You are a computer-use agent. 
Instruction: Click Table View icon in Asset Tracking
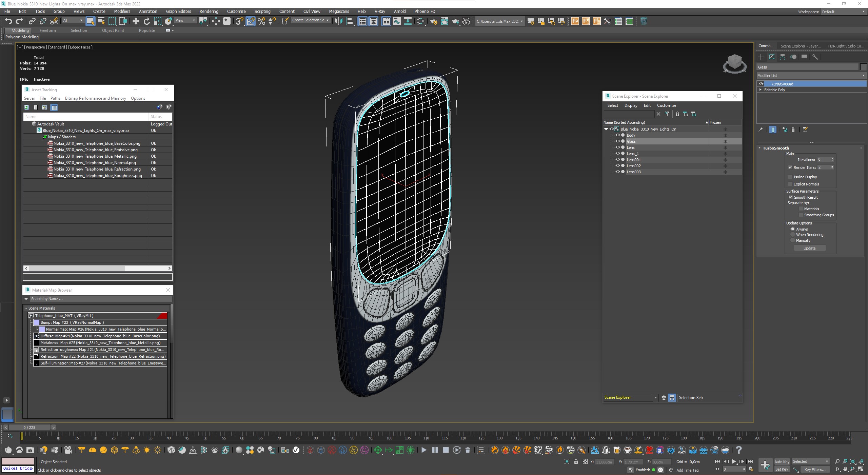point(54,107)
